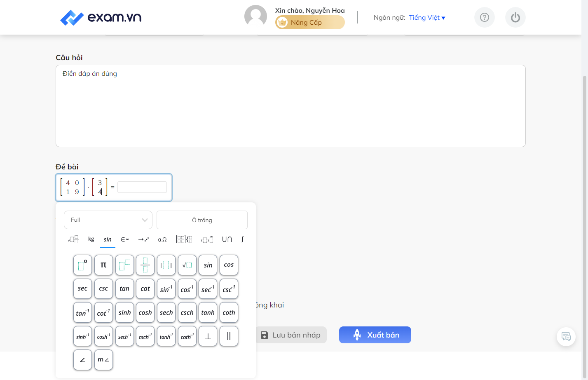Insert the angle symbol
588x380 pixels.
click(82, 360)
